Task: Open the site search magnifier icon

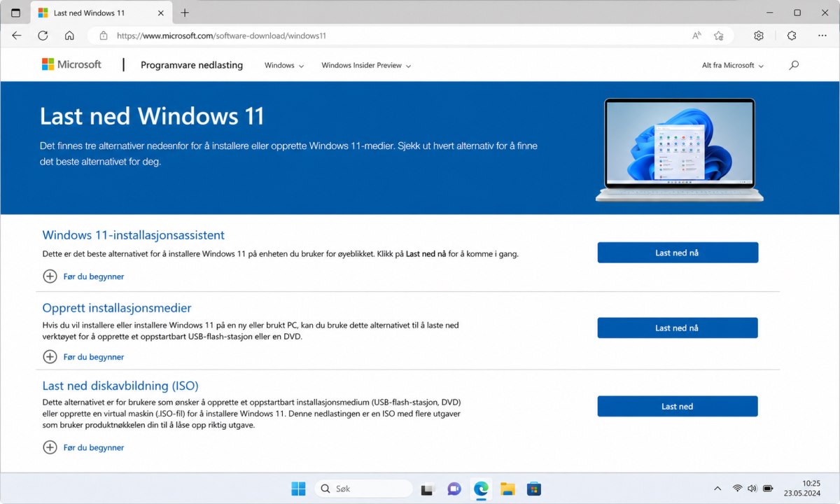Action: [x=794, y=65]
